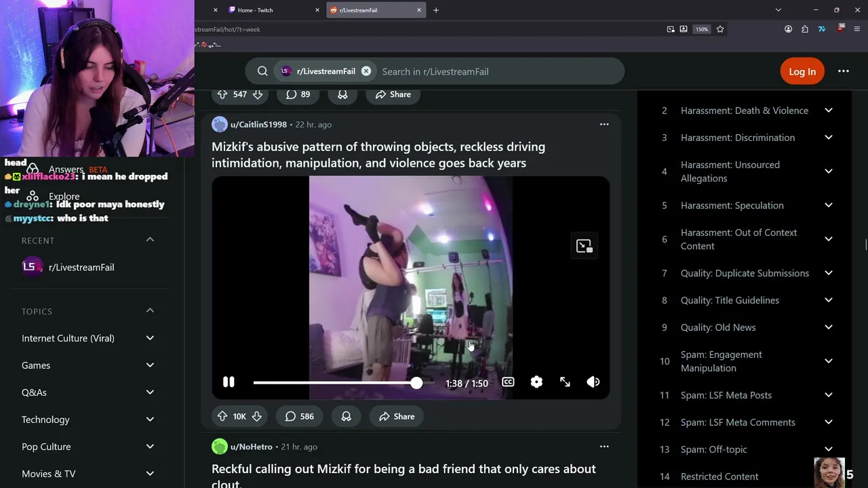Open the list all tabs dropdown
Screen dimensions: 868x488
778,10
